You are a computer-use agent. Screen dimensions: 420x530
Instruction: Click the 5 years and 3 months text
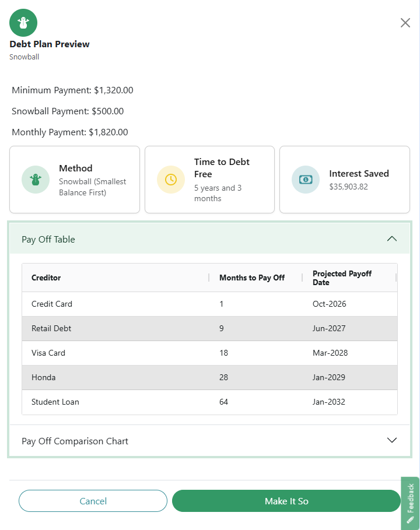pyautogui.click(x=218, y=193)
